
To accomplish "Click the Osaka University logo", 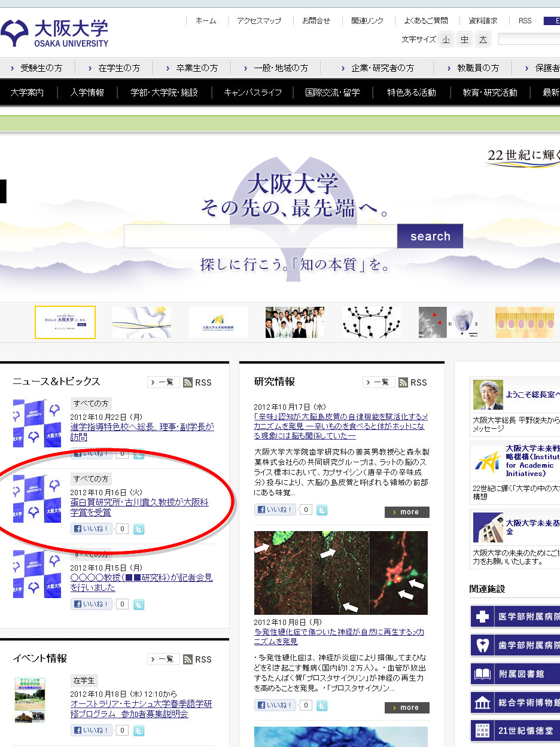I will click(x=54, y=33).
